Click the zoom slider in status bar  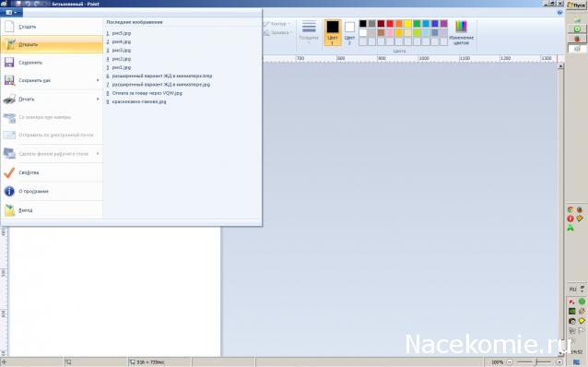[535, 362]
